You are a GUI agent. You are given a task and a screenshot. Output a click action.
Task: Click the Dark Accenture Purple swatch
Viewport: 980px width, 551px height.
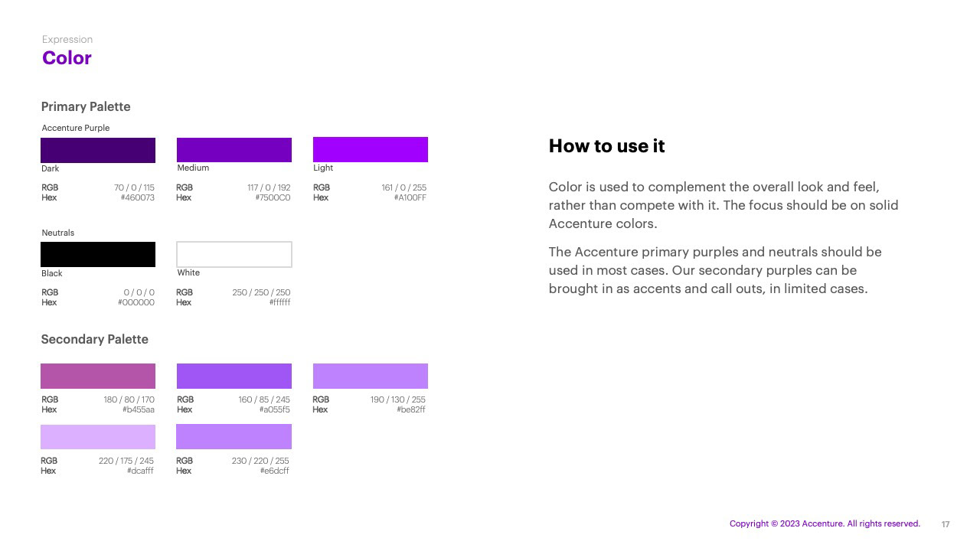click(x=98, y=150)
